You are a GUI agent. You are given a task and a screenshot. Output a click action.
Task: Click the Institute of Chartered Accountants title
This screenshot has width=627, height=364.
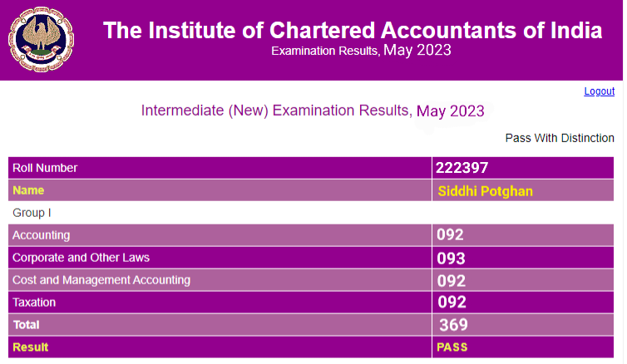click(x=353, y=32)
